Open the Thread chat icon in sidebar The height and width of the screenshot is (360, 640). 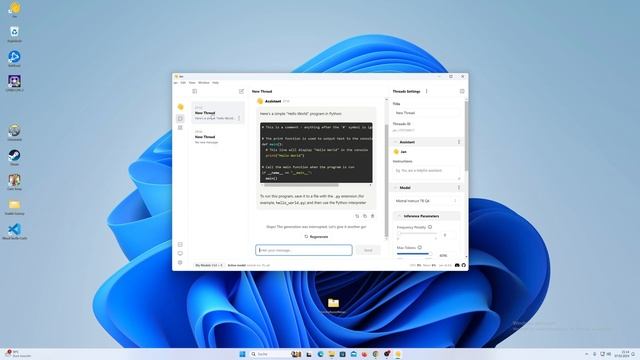point(180,118)
